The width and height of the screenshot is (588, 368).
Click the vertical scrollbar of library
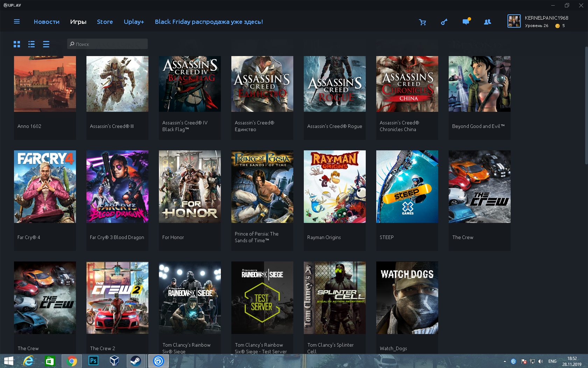[586, 105]
